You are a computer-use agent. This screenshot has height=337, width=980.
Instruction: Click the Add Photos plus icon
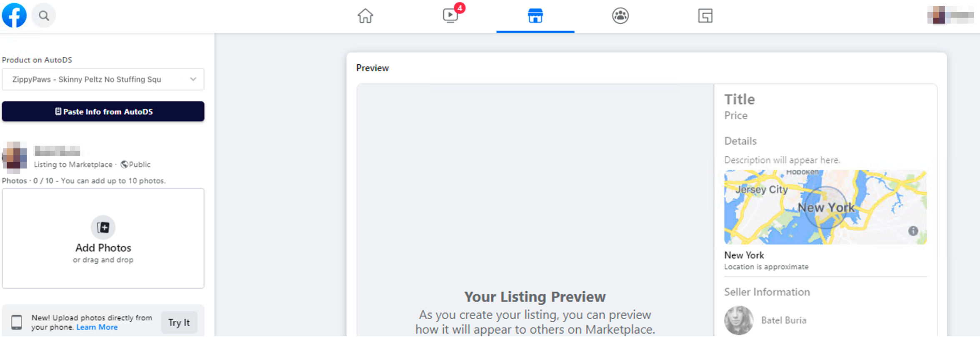coord(103,227)
